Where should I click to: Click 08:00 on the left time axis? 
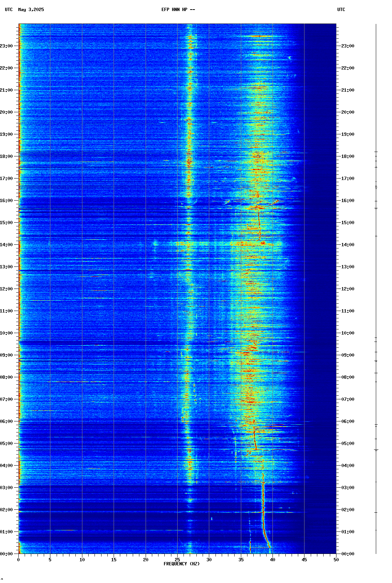coord(7,377)
